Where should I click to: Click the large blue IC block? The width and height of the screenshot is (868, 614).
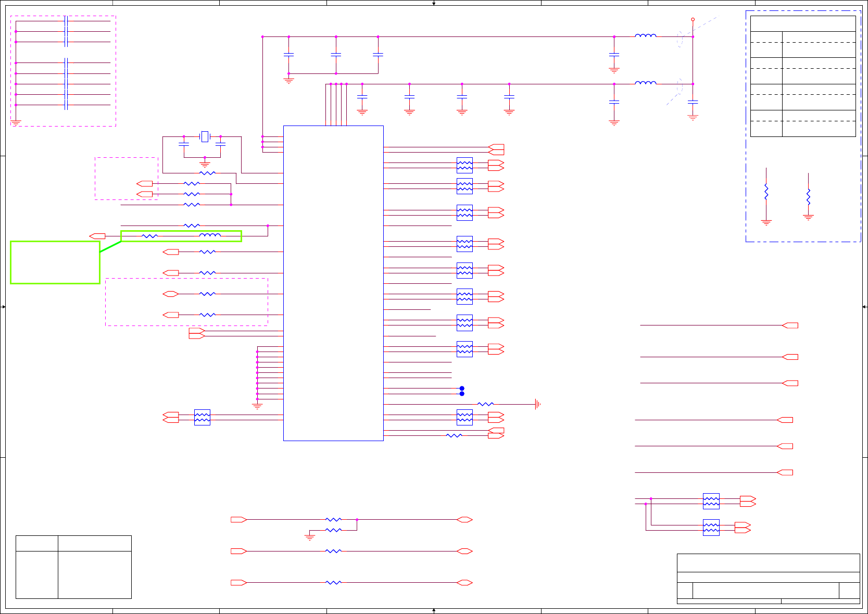tap(333, 283)
